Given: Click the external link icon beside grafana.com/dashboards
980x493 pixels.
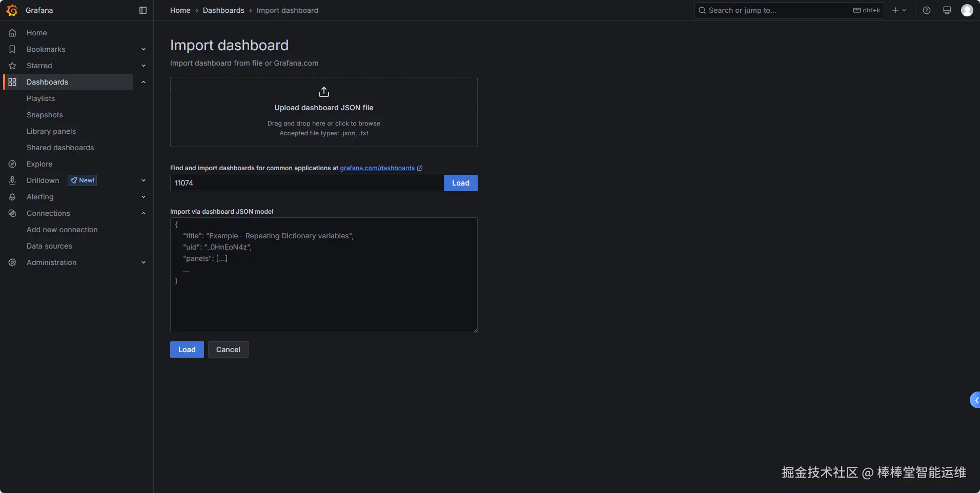Looking at the screenshot, I should (x=420, y=168).
